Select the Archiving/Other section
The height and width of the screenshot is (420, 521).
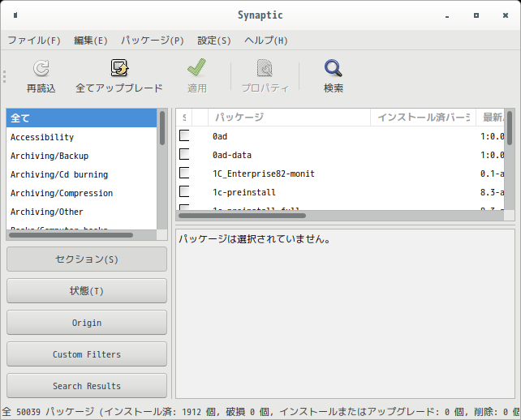(x=81, y=212)
